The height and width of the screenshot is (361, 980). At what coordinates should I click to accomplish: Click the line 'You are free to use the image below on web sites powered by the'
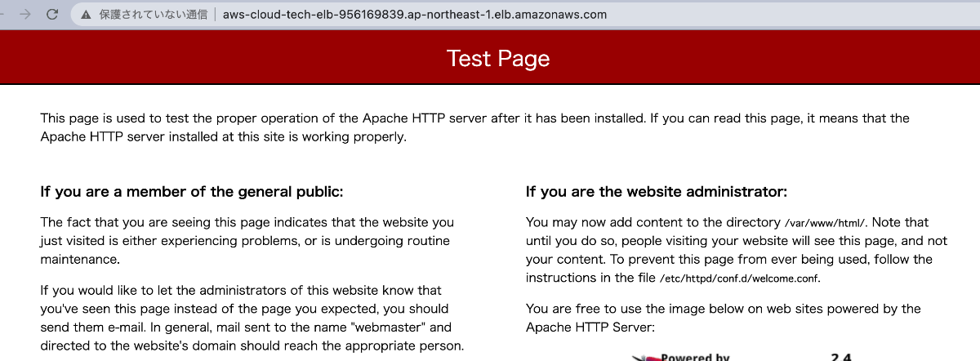[x=724, y=309]
